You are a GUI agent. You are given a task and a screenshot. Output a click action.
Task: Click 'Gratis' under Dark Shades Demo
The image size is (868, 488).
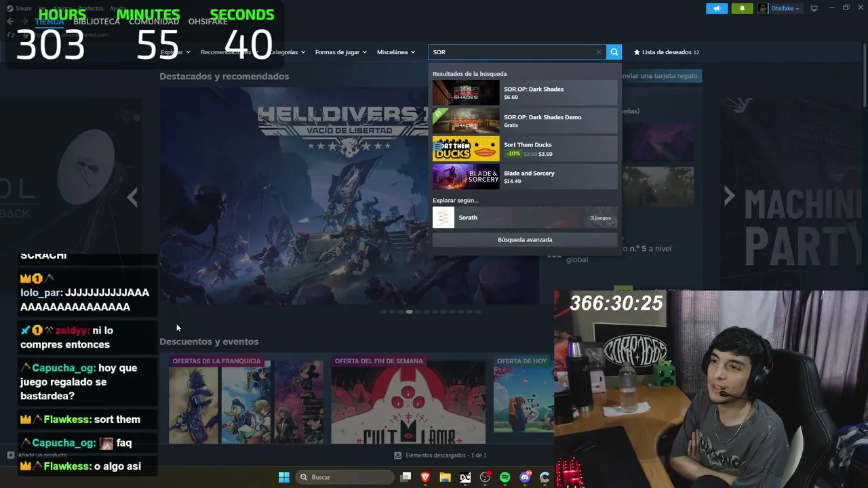[511, 125]
